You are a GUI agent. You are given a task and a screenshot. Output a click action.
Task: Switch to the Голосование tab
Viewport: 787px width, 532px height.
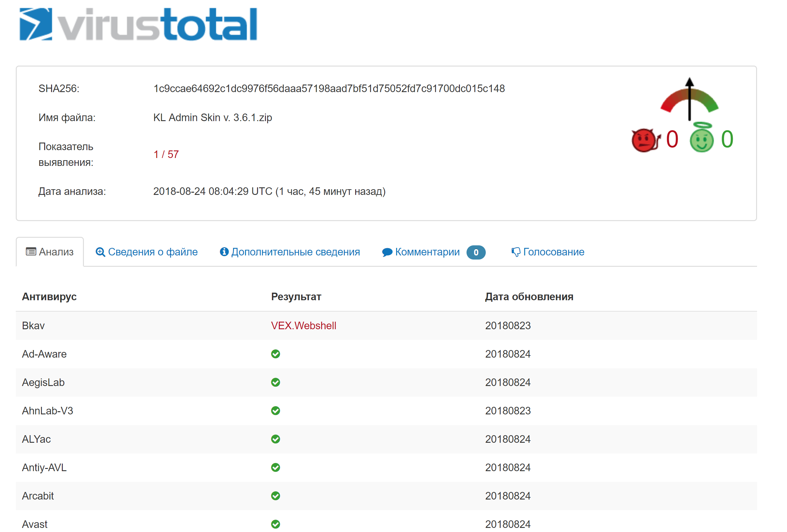[x=548, y=252]
